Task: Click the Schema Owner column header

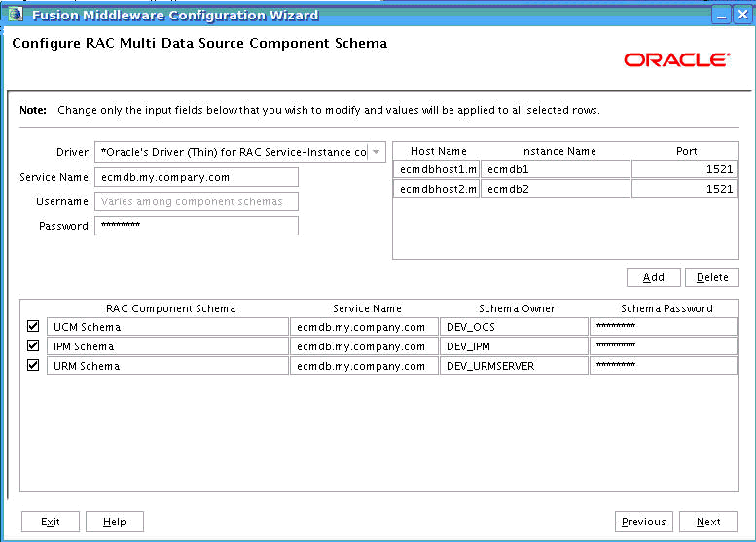Action: 517,308
